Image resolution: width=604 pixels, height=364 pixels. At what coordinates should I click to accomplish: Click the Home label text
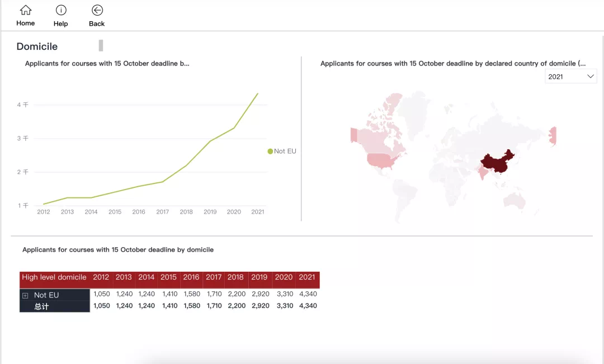click(25, 23)
